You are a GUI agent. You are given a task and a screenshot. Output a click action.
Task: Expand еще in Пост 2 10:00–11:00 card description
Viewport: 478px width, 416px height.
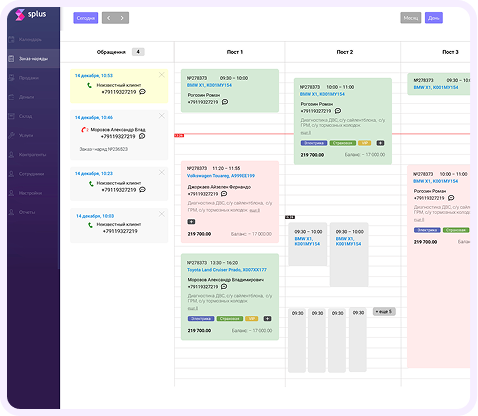[306, 133]
